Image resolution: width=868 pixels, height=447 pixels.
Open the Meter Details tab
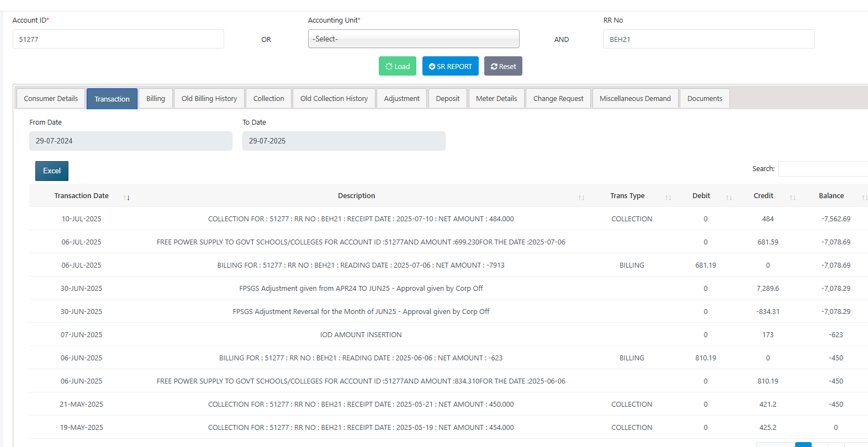click(x=496, y=99)
